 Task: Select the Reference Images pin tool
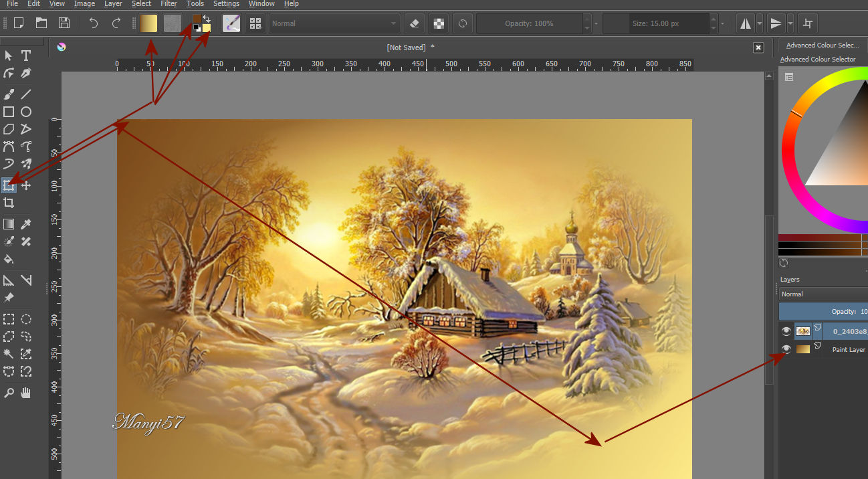coord(9,298)
